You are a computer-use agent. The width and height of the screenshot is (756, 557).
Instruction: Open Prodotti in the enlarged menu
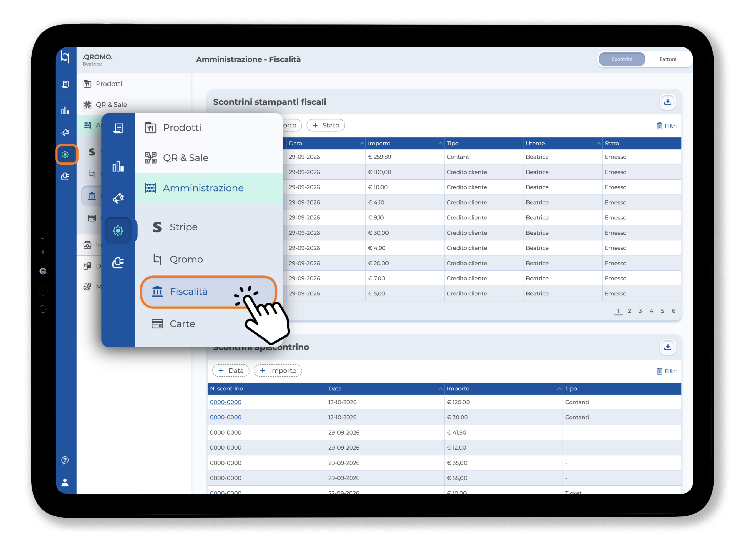[209, 127]
